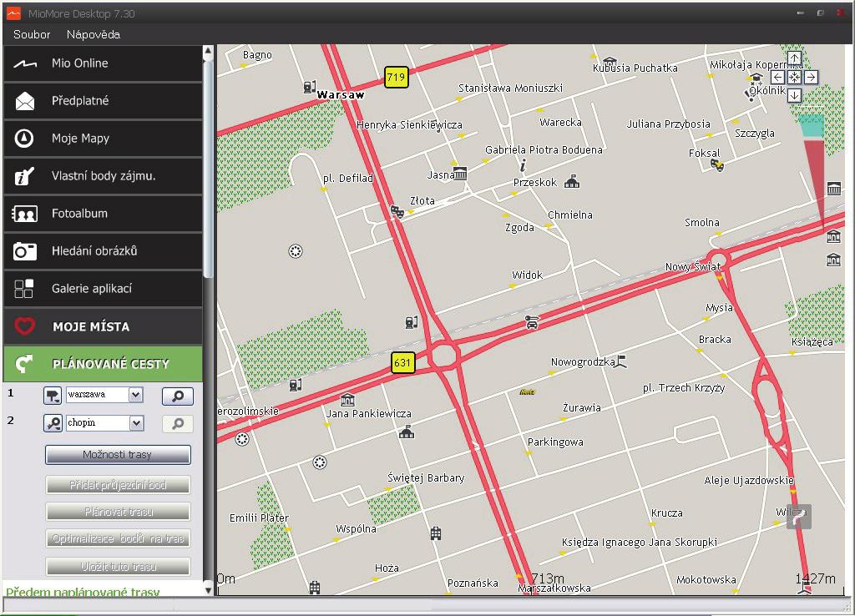
Task: Pan the map up with the up arrow
Action: coord(795,58)
